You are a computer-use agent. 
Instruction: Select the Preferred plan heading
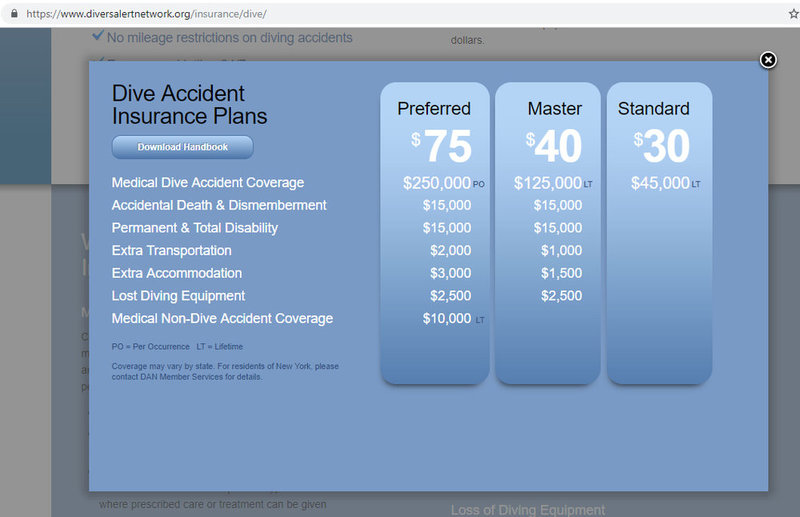tap(434, 108)
